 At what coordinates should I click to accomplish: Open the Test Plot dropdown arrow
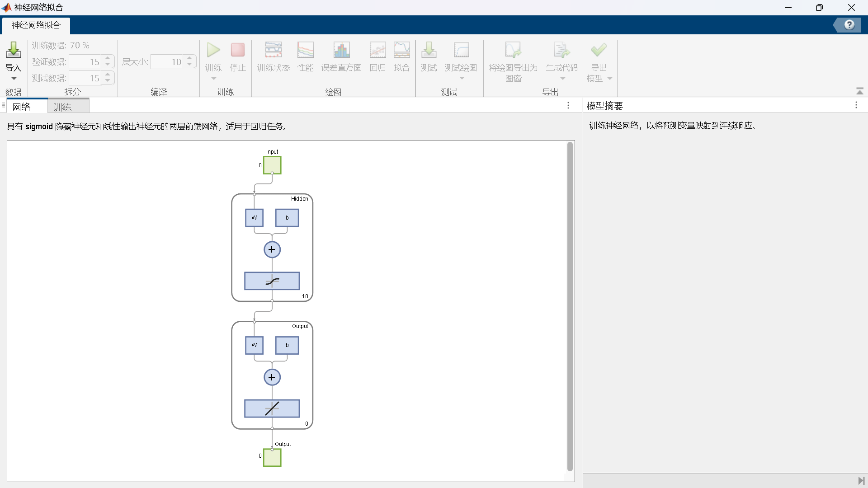pyautogui.click(x=462, y=79)
